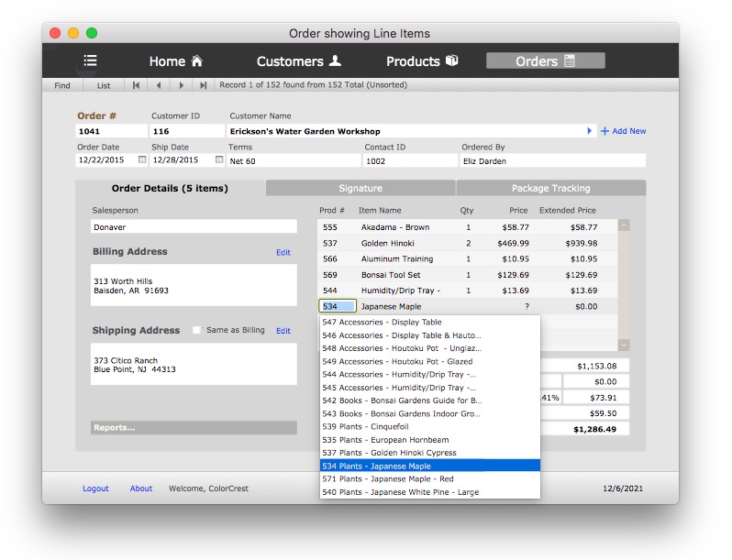Go to Home in navigation bar
The width and height of the screenshot is (732, 560).
[176, 61]
